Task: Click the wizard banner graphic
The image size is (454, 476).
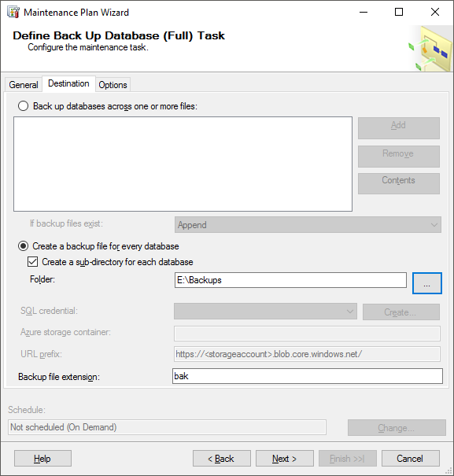Action: click(430, 49)
